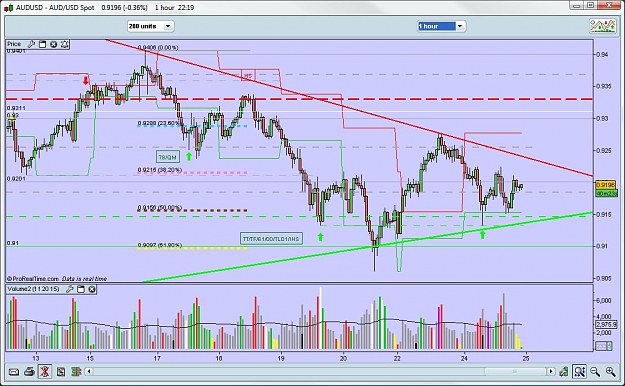Open the 1 hour timeframe dropdown arrow
Image resolution: width=625 pixels, height=386 pixels.
pyautogui.click(x=460, y=26)
